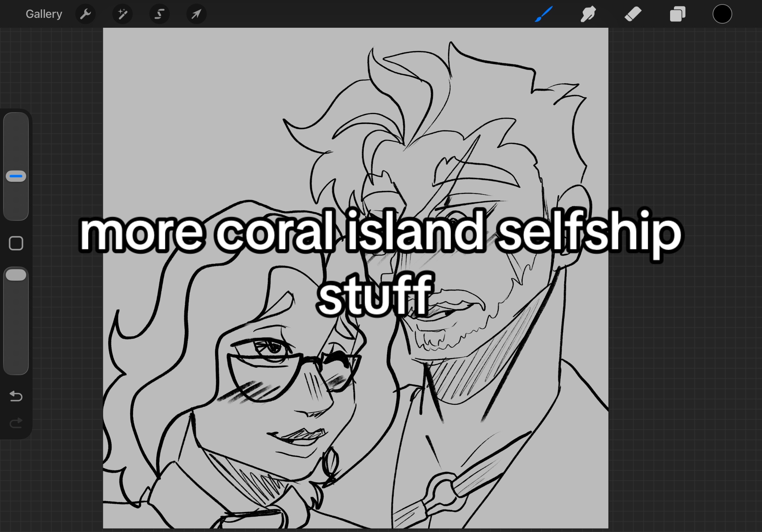Return to the Gallery
This screenshot has height=532, width=762.
[x=44, y=14]
